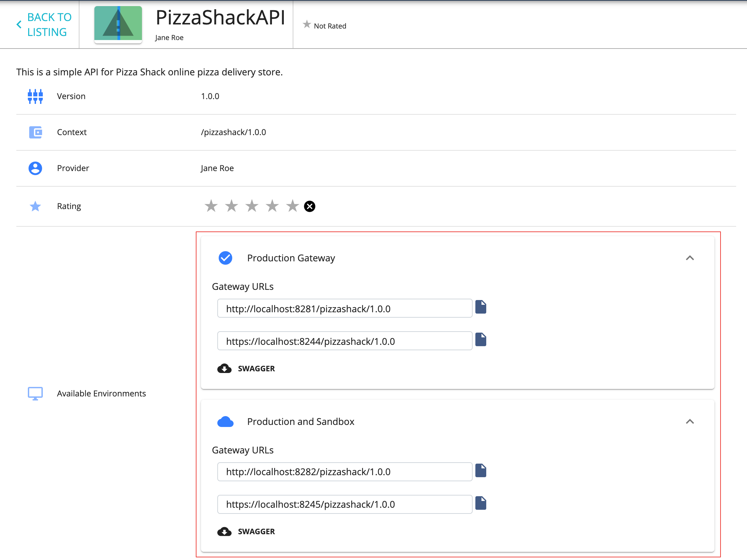Image resolution: width=747 pixels, height=560 pixels.
Task: Rate the API one star
Action: pos(211,206)
